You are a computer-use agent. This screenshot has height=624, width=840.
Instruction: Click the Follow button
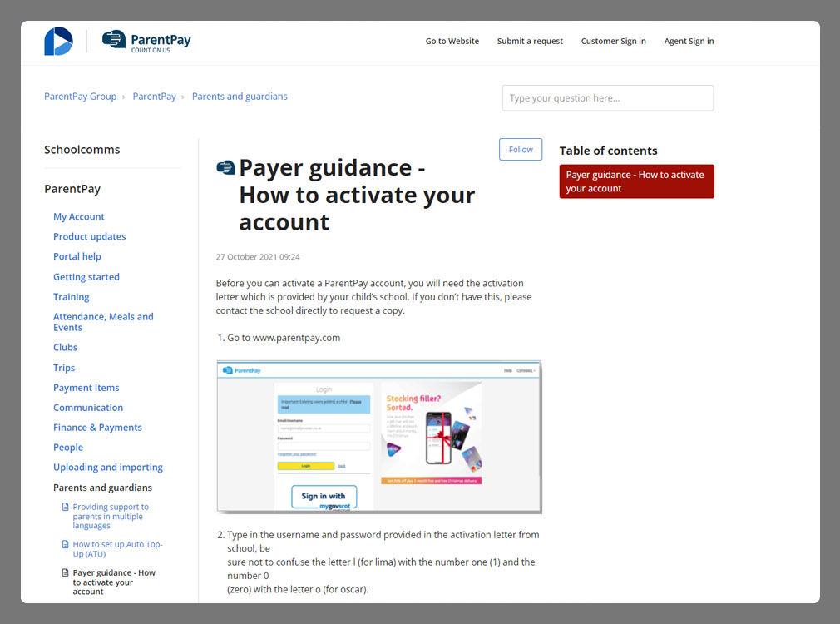pos(521,150)
